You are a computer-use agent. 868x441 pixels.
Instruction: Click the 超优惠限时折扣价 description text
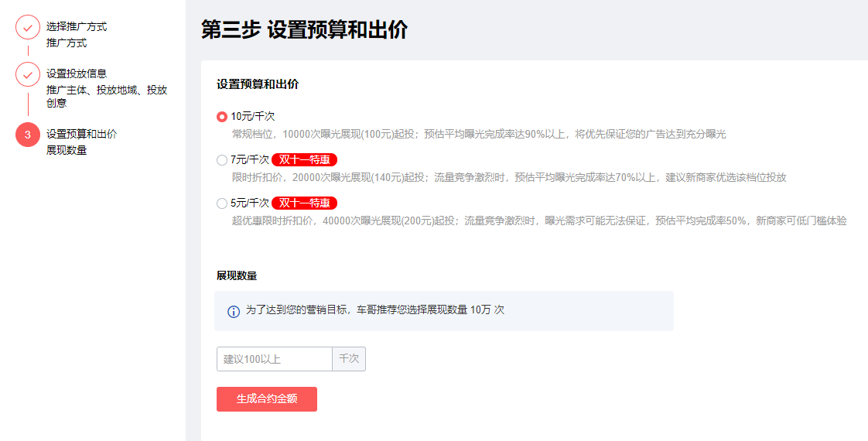(539, 220)
